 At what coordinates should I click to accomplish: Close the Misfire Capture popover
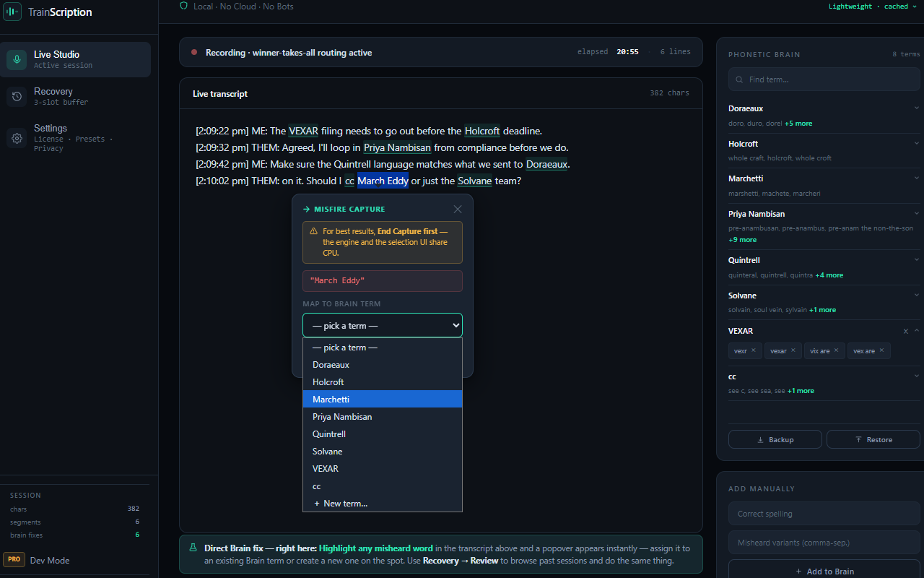click(457, 209)
